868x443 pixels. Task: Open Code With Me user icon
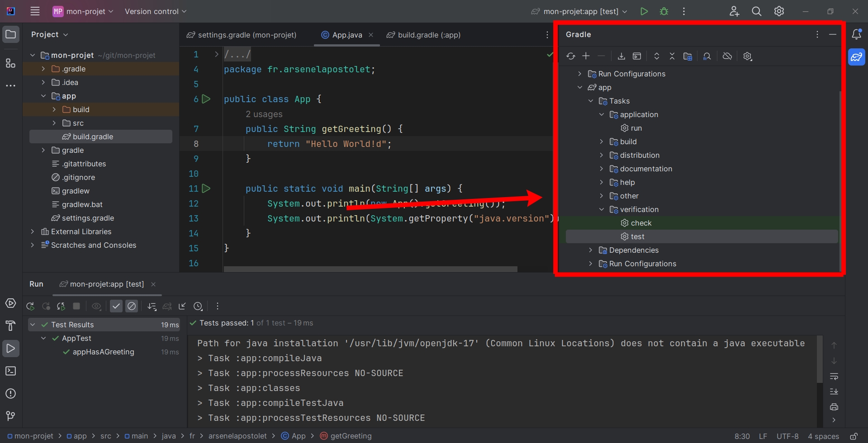pos(734,11)
